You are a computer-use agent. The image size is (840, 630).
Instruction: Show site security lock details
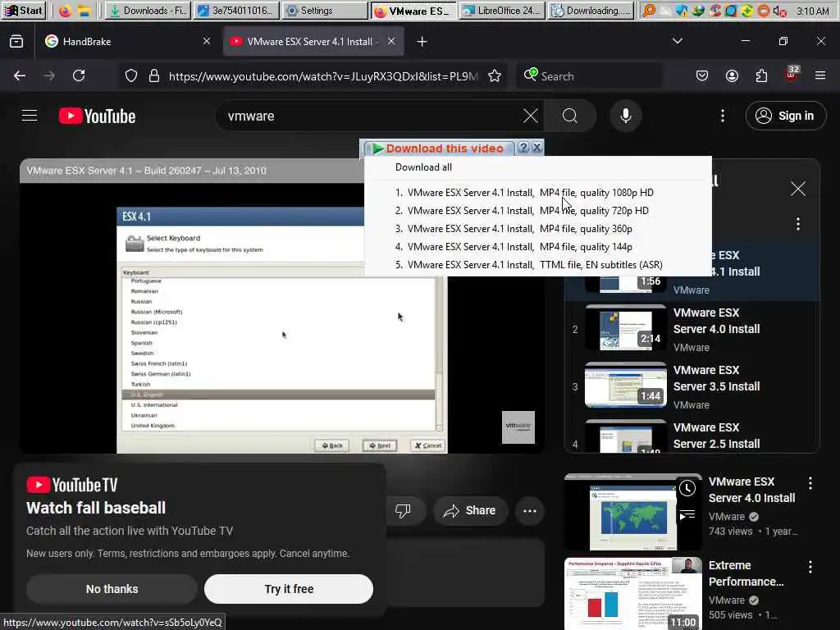(154, 76)
